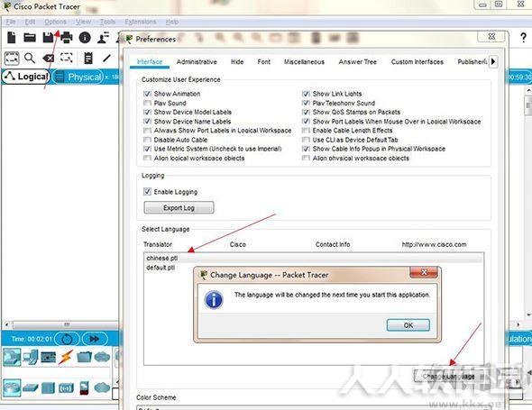Viewport: 532px width, 410px height.
Task: Switch to the Hide tab
Action: (237, 61)
